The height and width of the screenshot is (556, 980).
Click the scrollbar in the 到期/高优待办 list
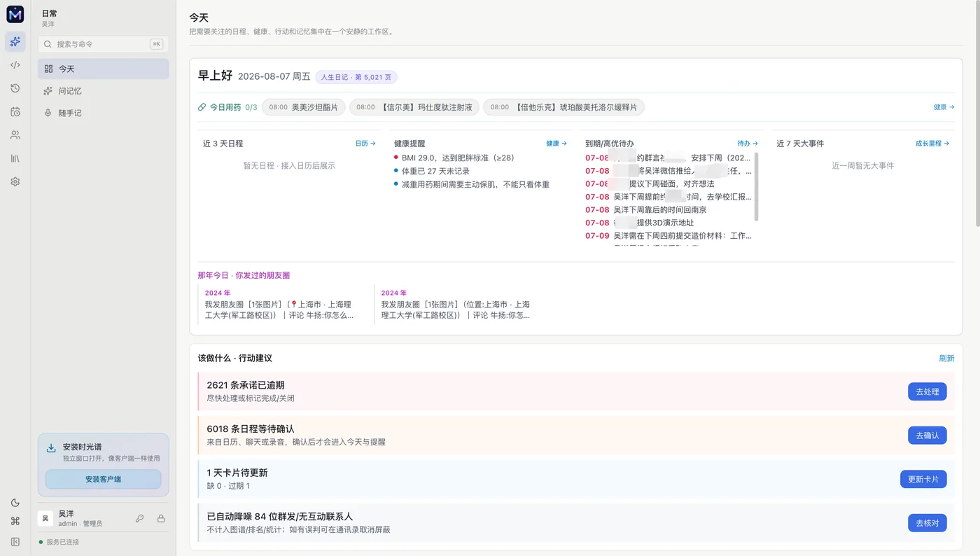coord(757,187)
